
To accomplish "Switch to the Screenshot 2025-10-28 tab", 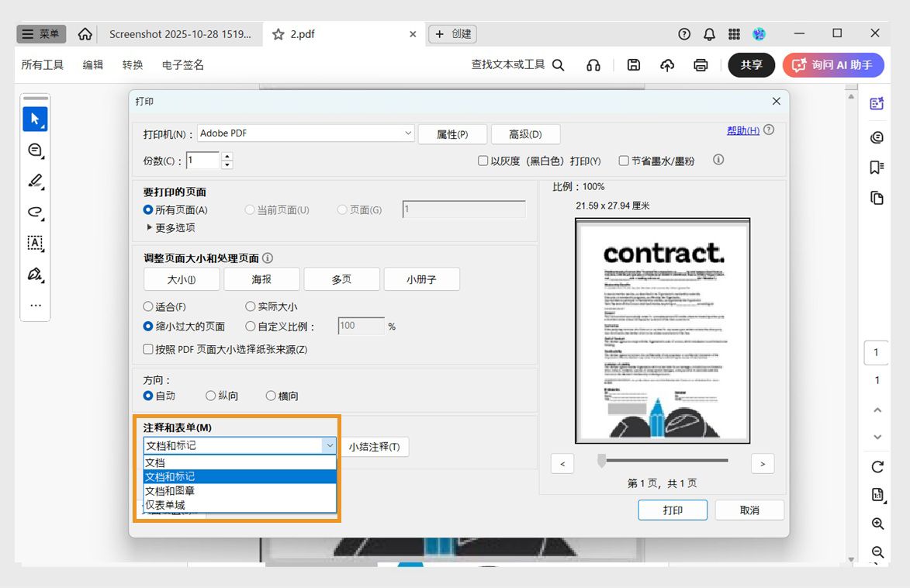I will pyautogui.click(x=180, y=33).
